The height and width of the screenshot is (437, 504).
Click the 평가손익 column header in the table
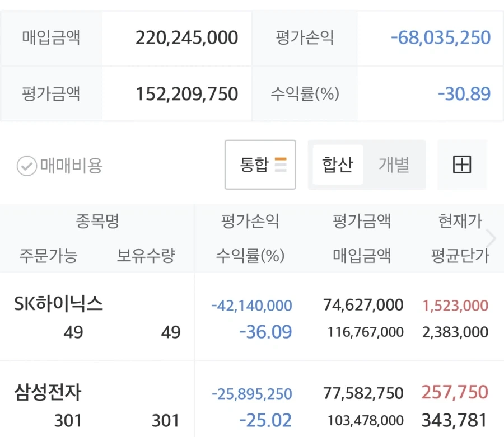(x=250, y=221)
